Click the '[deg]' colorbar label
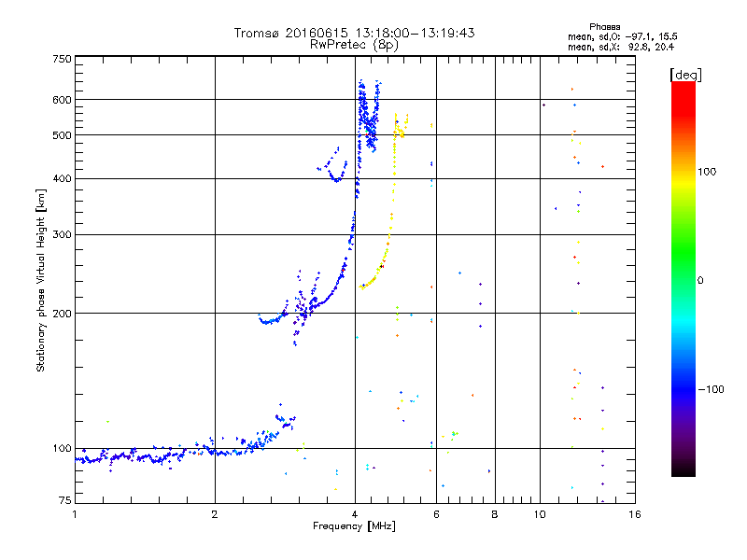 (685, 75)
